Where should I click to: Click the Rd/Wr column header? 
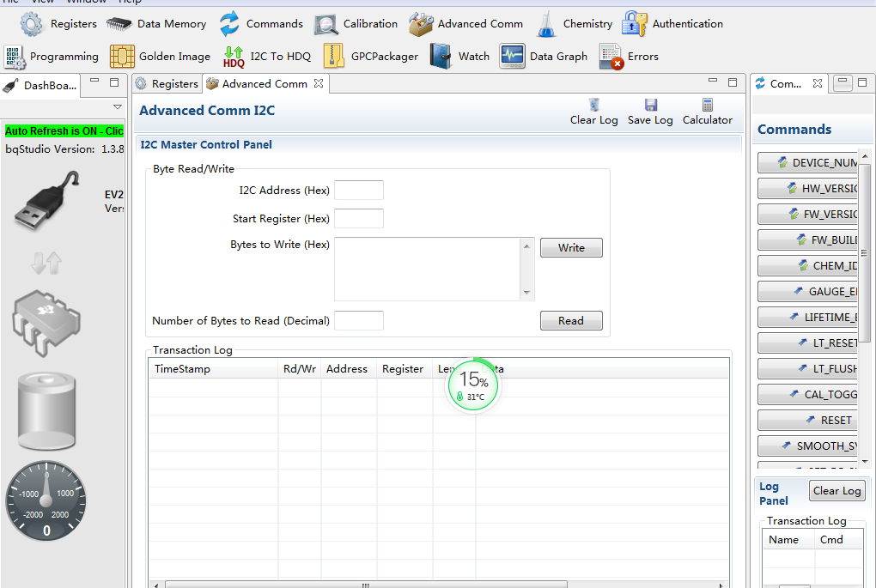click(300, 369)
